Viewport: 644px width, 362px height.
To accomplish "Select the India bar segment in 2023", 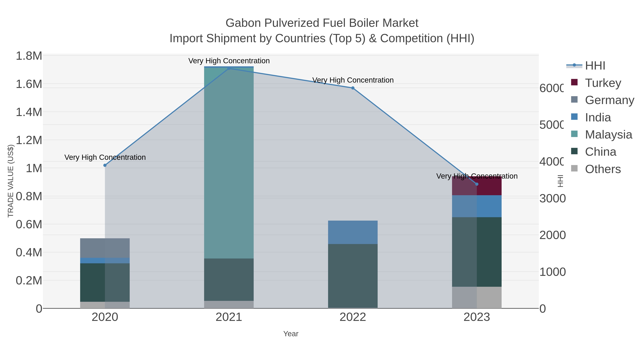I will coord(477,206).
